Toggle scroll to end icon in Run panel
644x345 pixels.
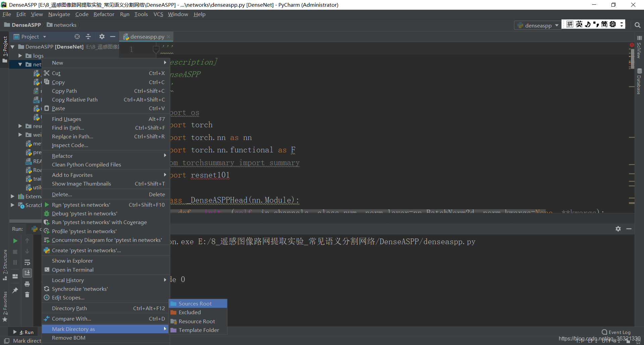tap(27, 273)
